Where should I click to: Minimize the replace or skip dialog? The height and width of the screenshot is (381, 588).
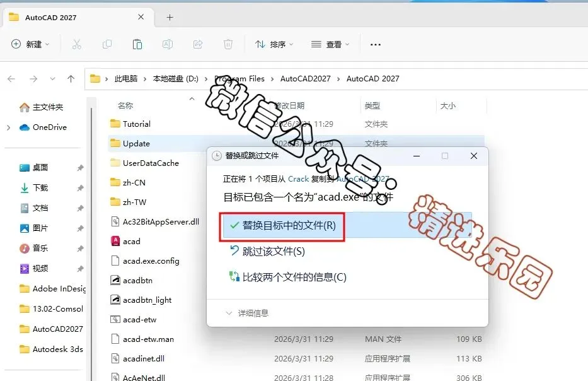(416, 156)
